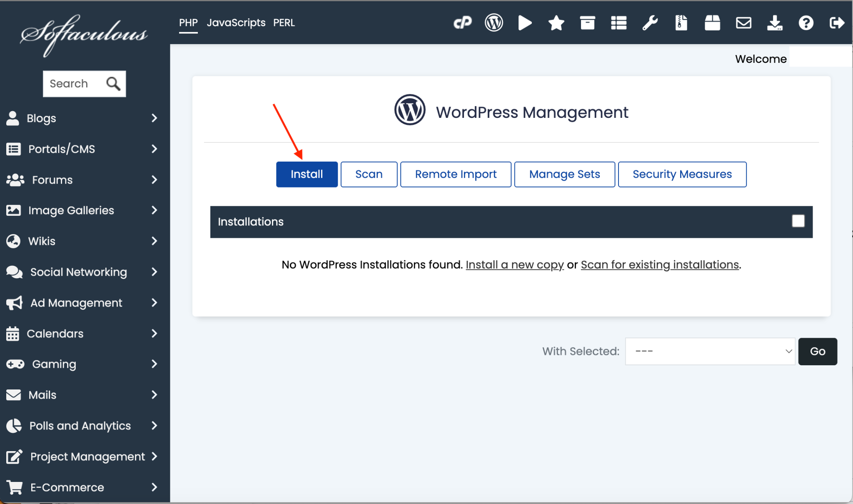Image resolution: width=853 pixels, height=504 pixels.
Task: Open the archive box installations icon
Action: coord(587,22)
